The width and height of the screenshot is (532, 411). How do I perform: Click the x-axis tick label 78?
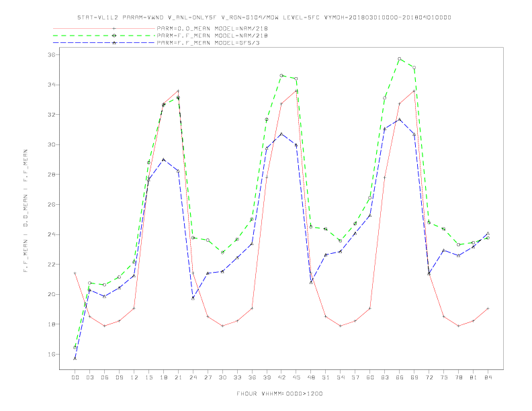tap(458, 377)
